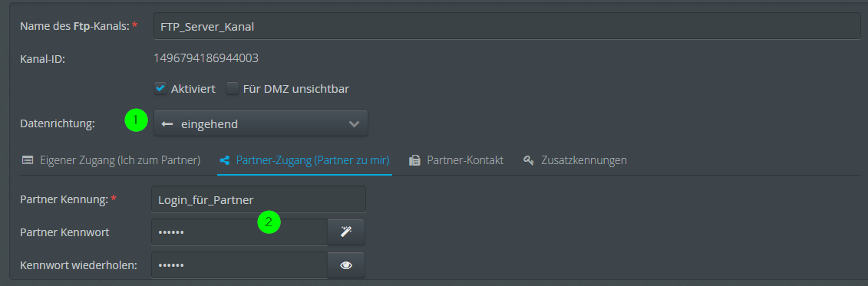Click the Datenrichtung label
The image size is (868, 286).
point(58,124)
